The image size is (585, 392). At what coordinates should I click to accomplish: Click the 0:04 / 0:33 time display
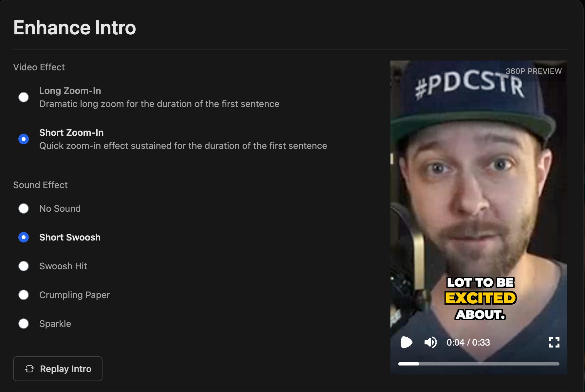[468, 343]
